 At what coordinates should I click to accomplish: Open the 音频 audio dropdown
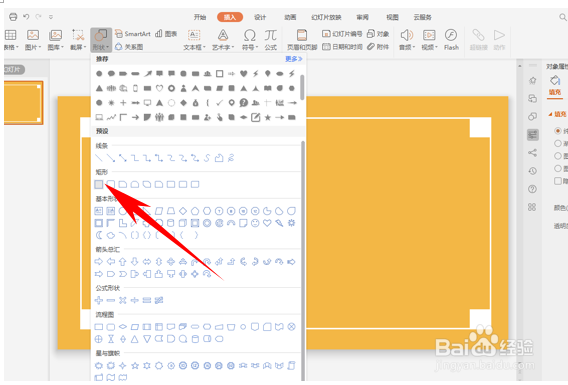(x=407, y=39)
